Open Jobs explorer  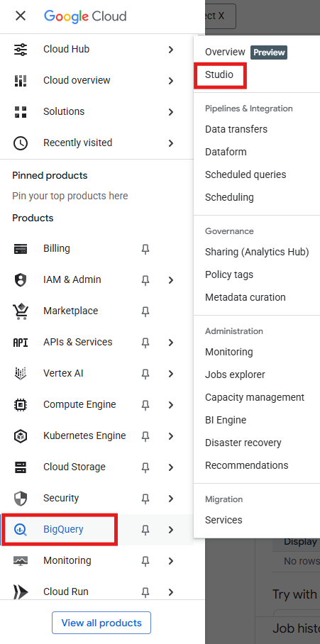point(235,374)
